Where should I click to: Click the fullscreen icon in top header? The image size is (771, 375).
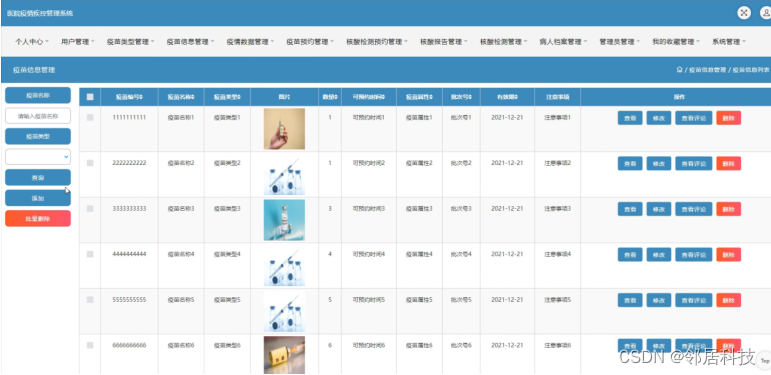click(743, 13)
